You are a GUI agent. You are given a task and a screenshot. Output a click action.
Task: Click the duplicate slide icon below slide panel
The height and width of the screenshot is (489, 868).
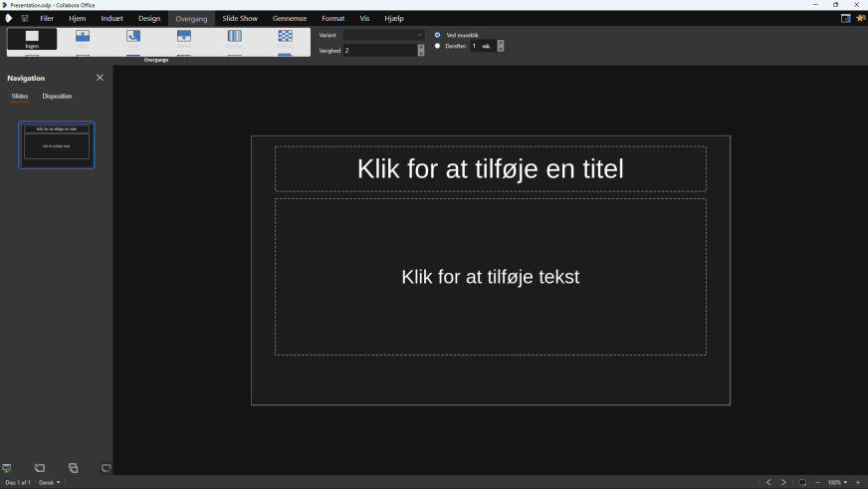(x=73, y=468)
